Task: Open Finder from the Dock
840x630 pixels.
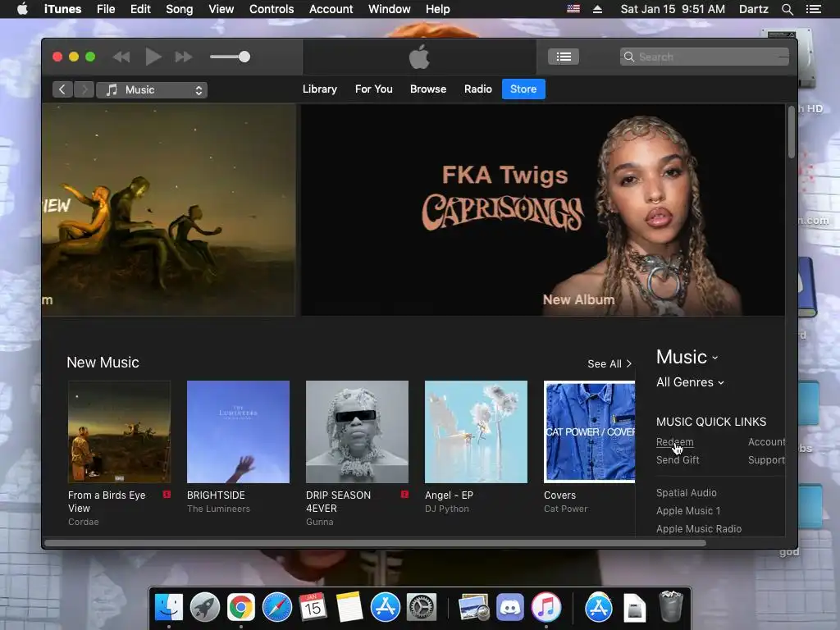Action: [169, 608]
